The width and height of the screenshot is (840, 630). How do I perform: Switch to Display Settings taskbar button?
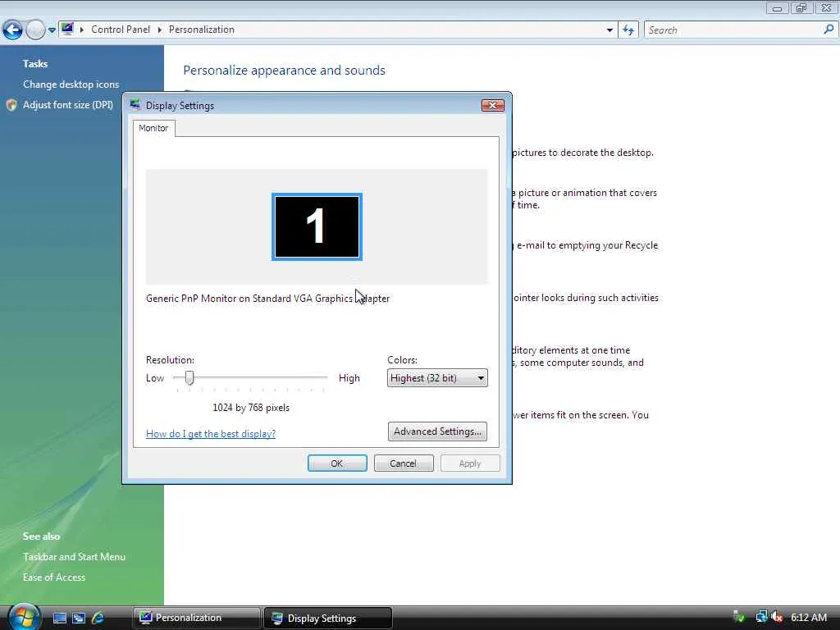pos(328,618)
